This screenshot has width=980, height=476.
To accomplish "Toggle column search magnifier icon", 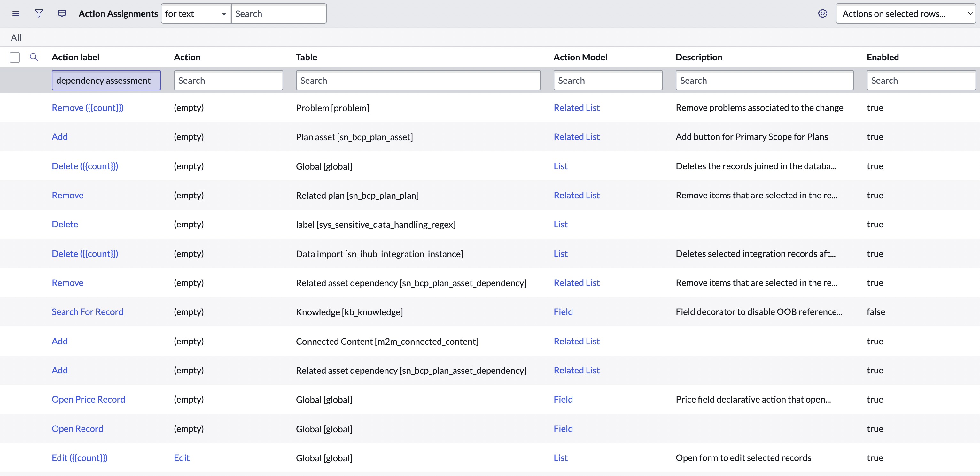I will pos(34,57).
